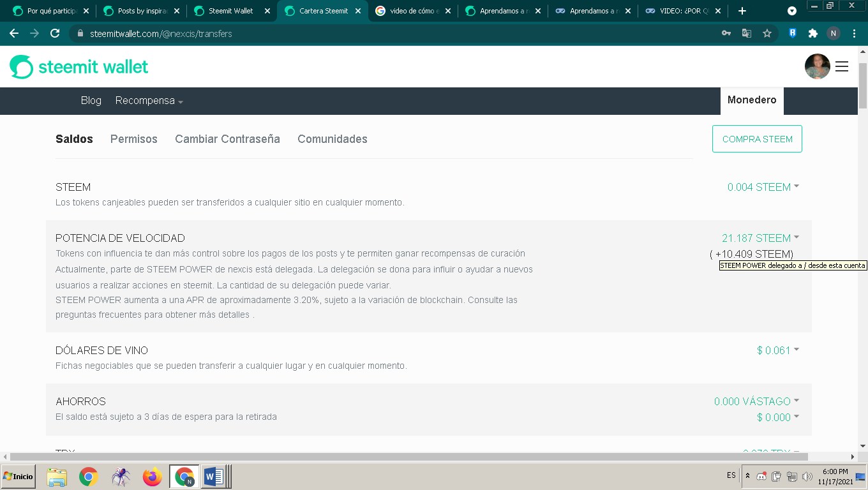Close the 'Steemit Wallet' tab
This screenshot has height=490, width=868.
[267, 11]
